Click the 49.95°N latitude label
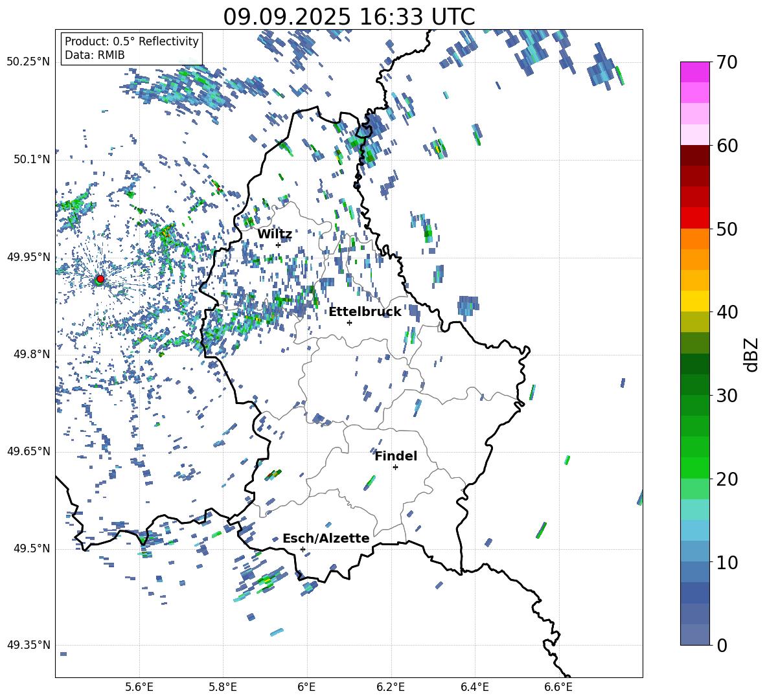The image size is (767, 700). 29,256
